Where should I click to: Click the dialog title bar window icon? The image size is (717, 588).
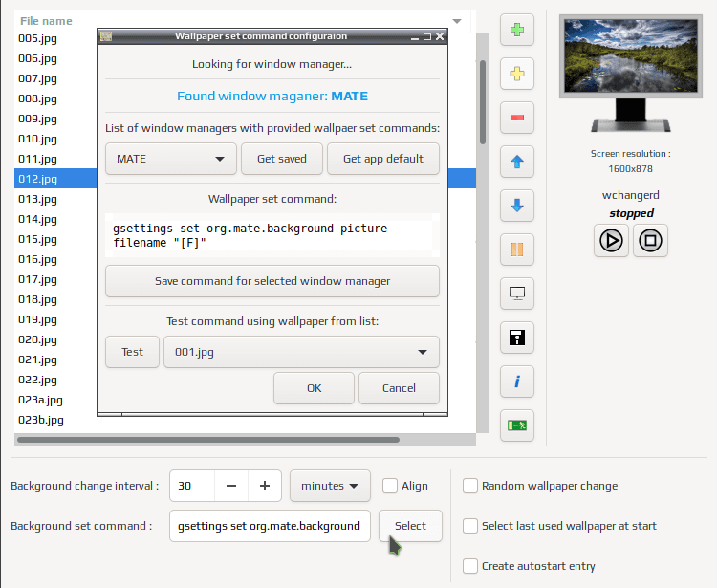tap(106, 36)
